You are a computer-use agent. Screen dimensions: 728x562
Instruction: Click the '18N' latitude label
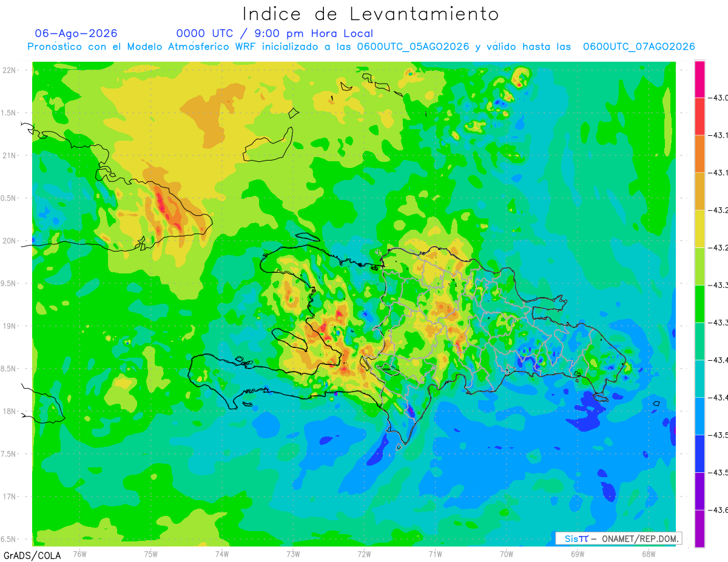tap(10, 411)
